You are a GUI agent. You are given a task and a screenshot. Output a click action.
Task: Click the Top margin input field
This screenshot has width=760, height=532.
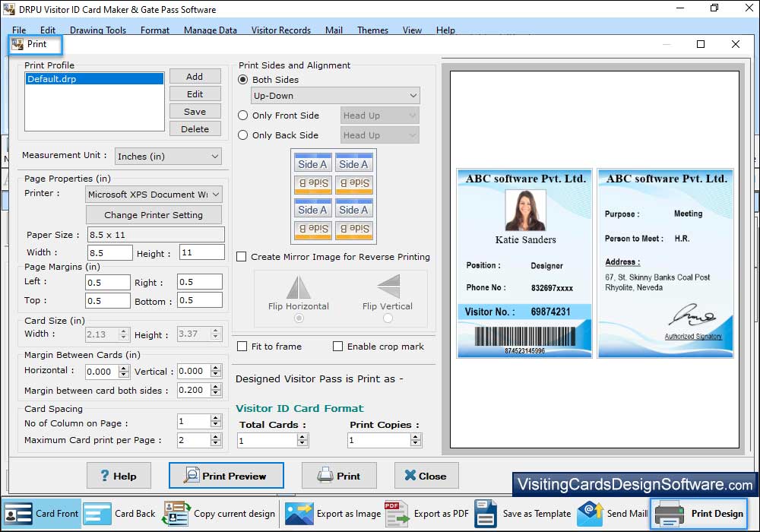point(108,301)
